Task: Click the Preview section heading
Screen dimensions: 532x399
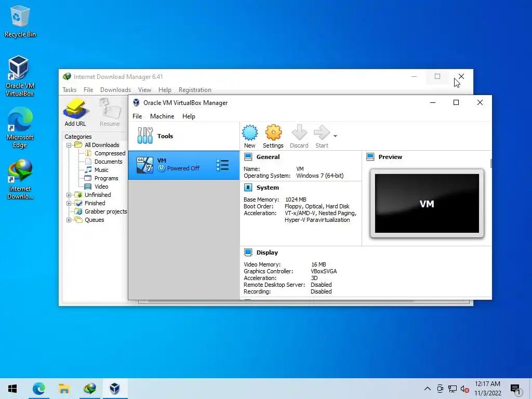Action: [390, 157]
